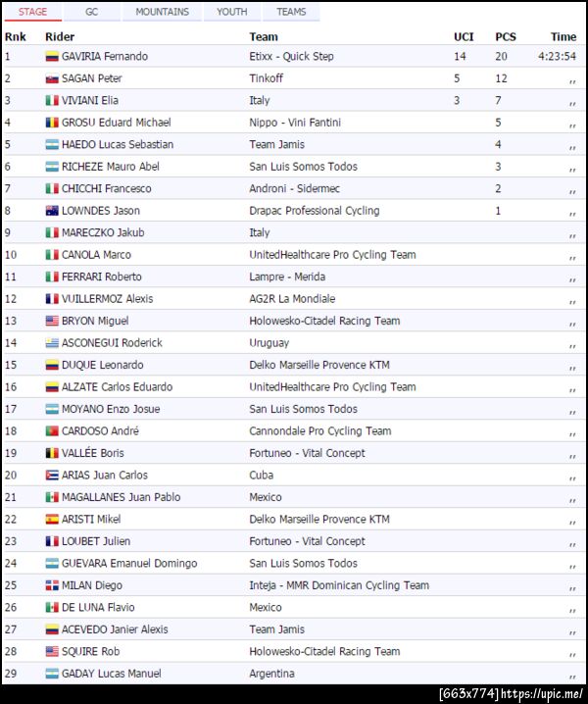Click the Spanish flag beside ARISTI Mikel
588x704 pixels.
click(x=52, y=520)
